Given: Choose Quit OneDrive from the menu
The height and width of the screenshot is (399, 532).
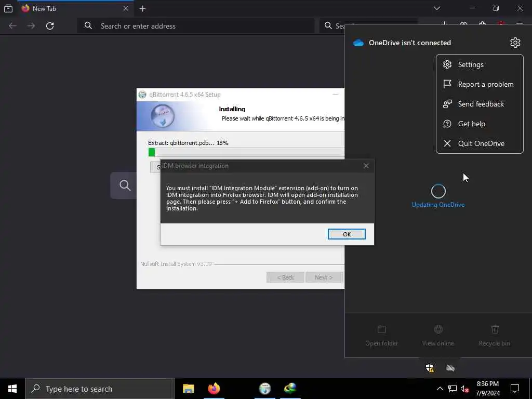Looking at the screenshot, I should pos(480,143).
